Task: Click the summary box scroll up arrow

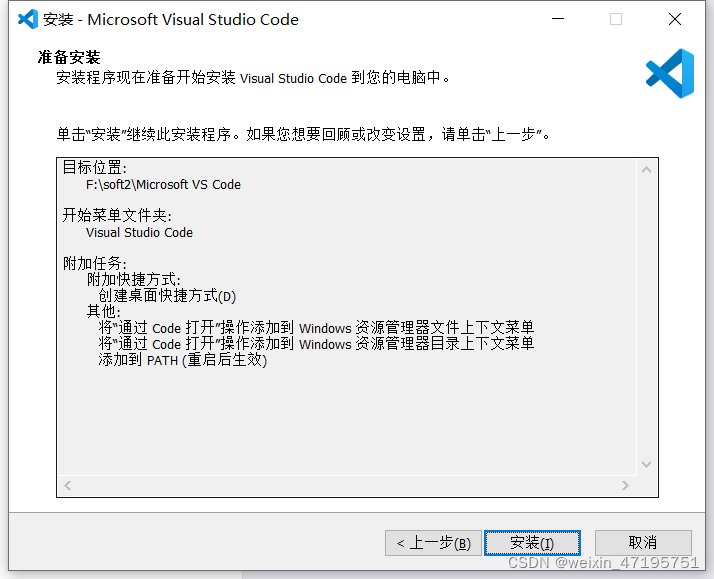Action: tap(647, 170)
